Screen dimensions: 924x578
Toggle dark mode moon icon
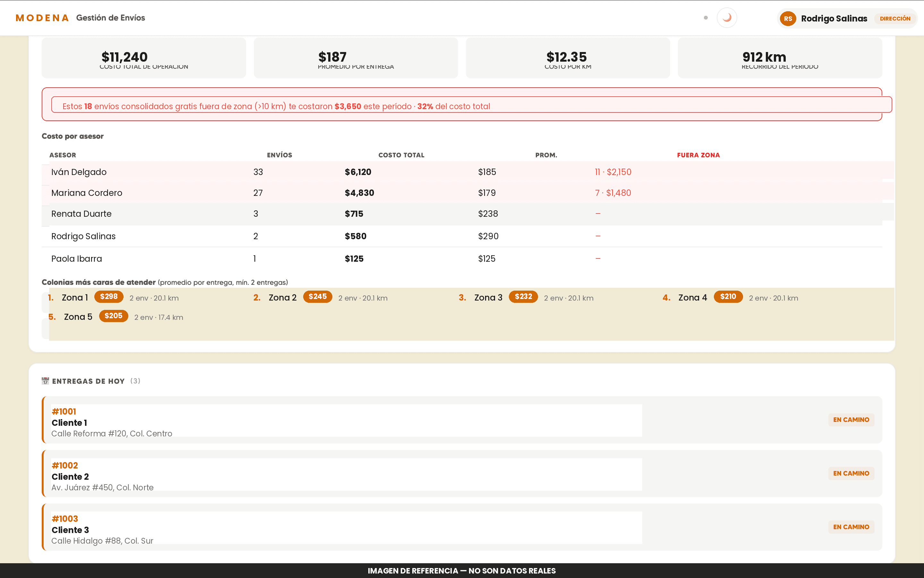pyautogui.click(x=727, y=18)
